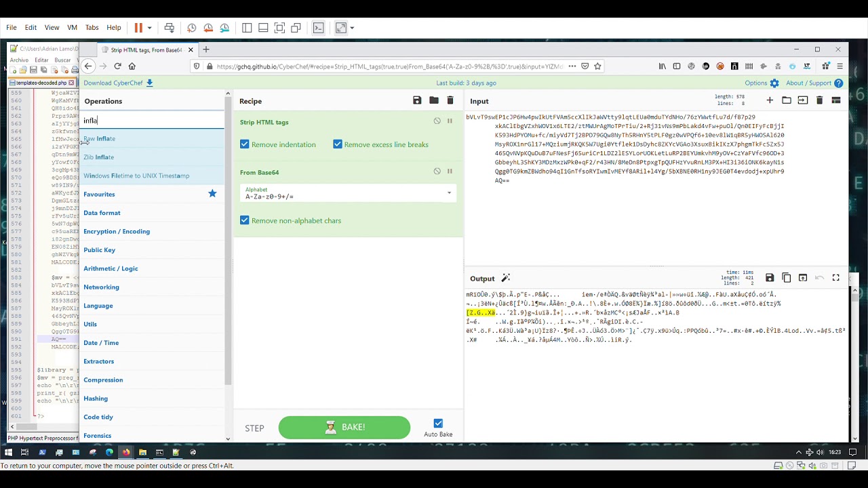Expand the Networking category
This screenshot has width=868, height=488.
tap(151, 287)
